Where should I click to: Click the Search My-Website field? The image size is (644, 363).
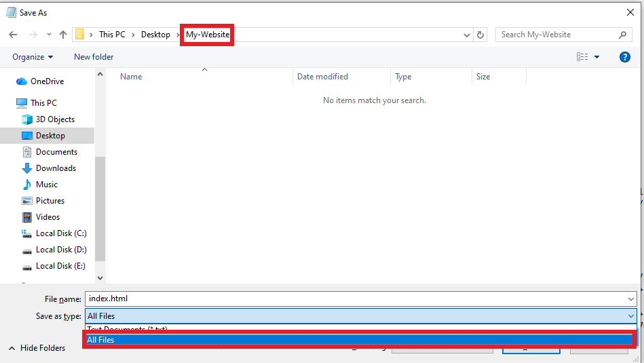[x=563, y=35]
